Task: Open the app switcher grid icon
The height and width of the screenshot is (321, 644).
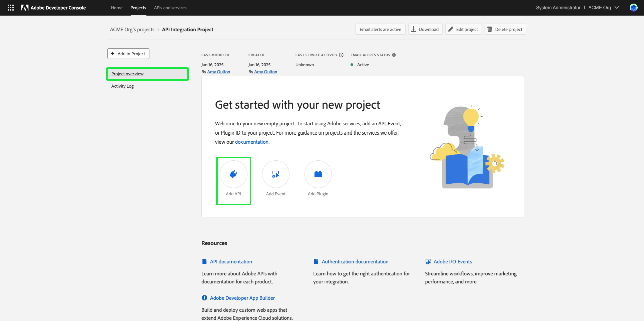Action: coord(11,8)
